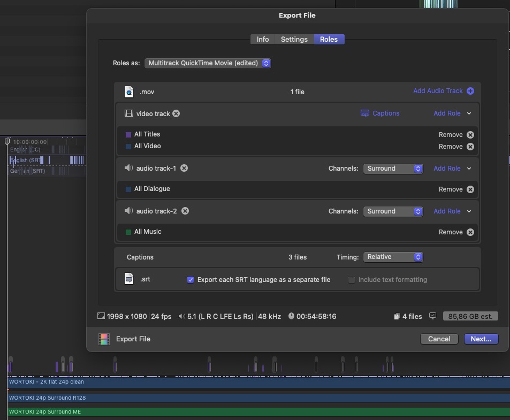This screenshot has width=510, height=420.
Task: Click the plus icon beside Add Audio Track
Action: coord(470,91)
